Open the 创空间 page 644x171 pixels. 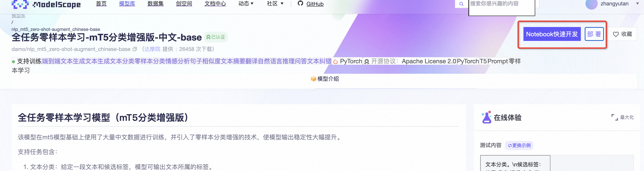point(184,4)
